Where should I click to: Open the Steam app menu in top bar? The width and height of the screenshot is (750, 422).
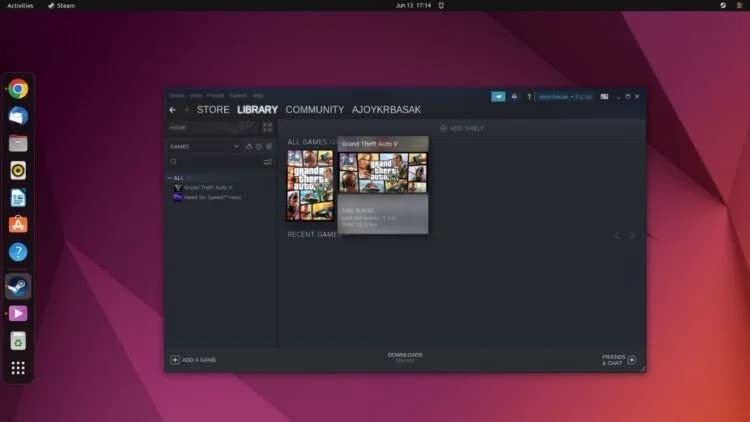tap(62, 5)
